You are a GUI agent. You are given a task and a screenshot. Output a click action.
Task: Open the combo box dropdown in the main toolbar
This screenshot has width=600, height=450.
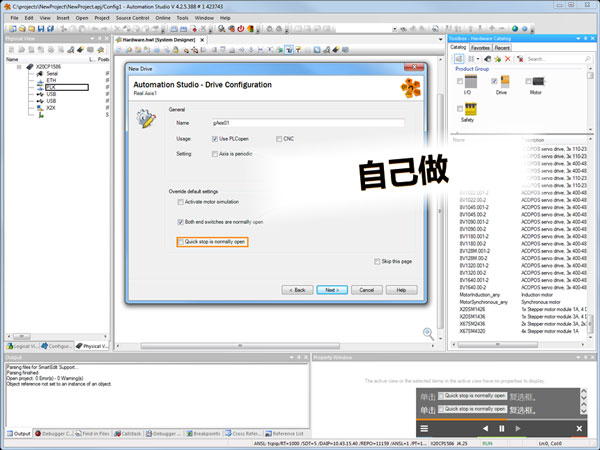(394, 29)
